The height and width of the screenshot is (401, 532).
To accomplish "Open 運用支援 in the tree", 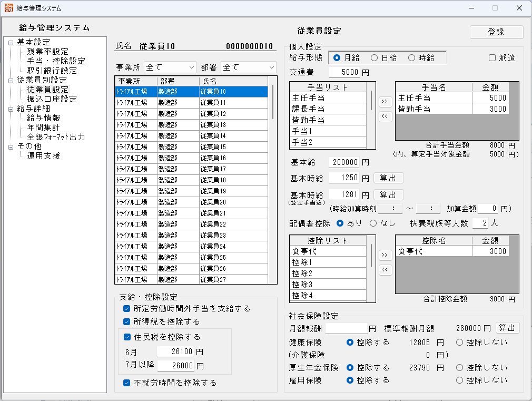I will click(x=43, y=156).
